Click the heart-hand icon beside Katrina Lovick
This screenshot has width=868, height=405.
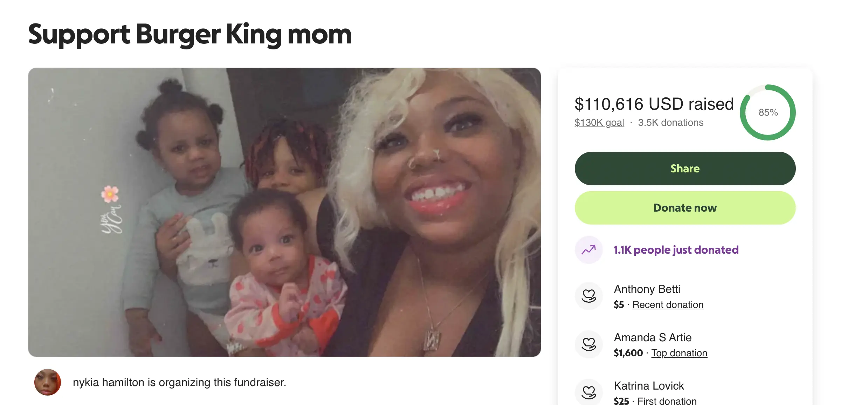click(588, 392)
